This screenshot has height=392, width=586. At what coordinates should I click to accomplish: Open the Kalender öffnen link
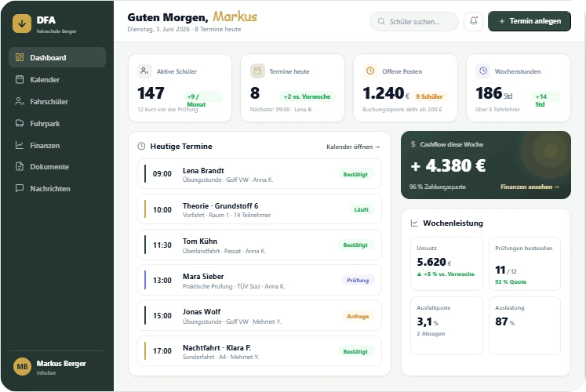click(x=353, y=147)
